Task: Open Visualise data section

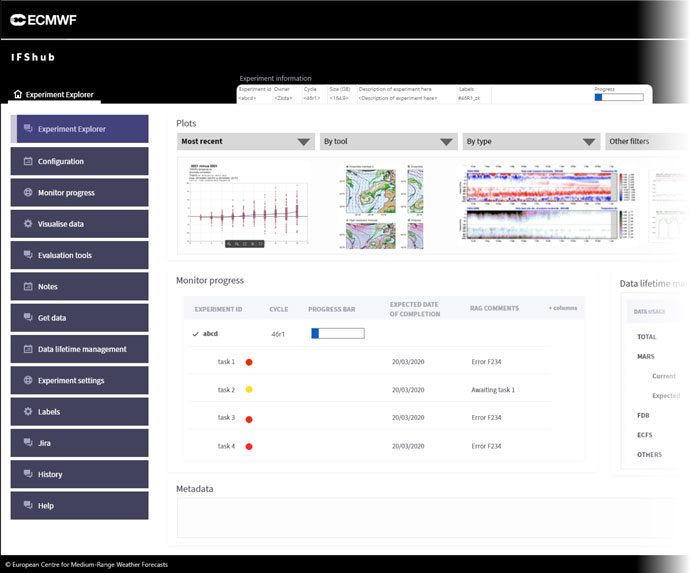Action: click(x=80, y=224)
